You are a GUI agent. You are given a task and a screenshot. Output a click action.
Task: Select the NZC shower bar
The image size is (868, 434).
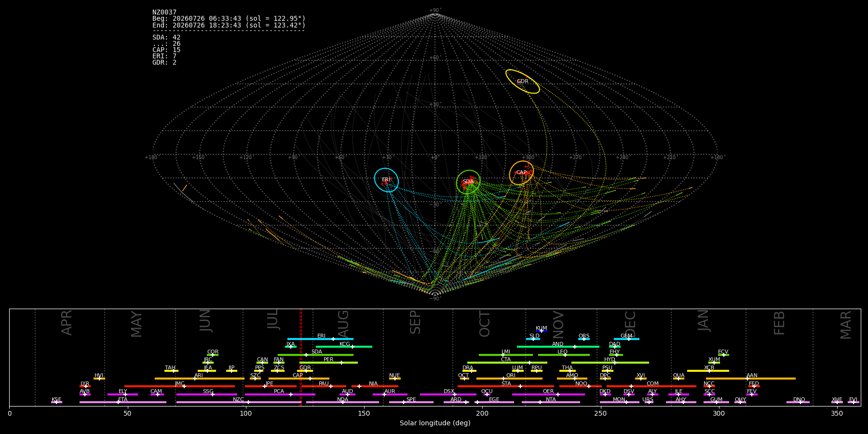coord(239,402)
